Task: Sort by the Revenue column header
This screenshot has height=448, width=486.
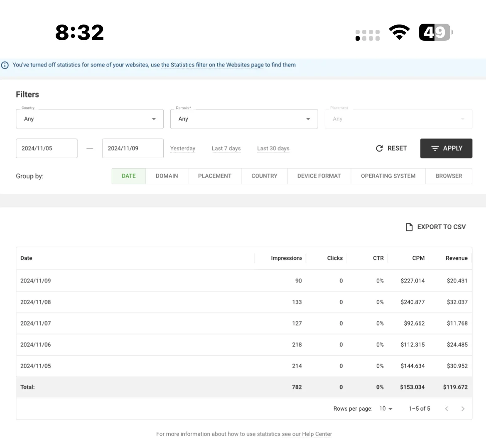Action: [x=457, y=258]
